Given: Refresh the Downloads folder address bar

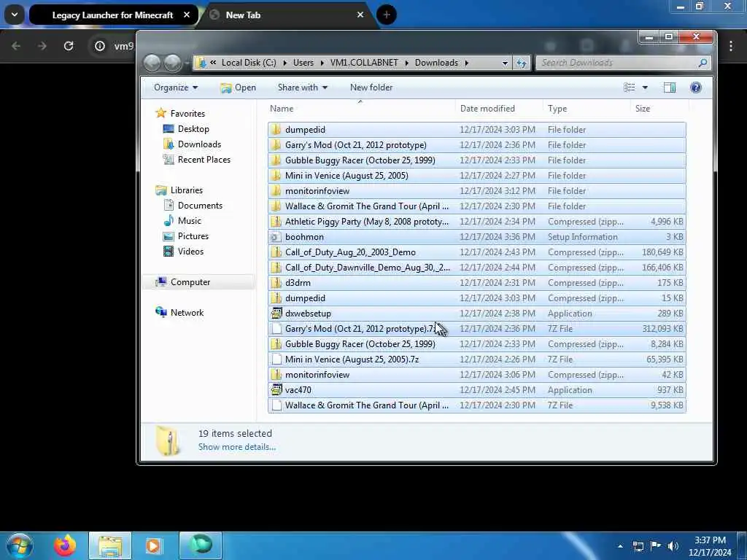Looking at the screenshot, I should click(x=521, y=63).
